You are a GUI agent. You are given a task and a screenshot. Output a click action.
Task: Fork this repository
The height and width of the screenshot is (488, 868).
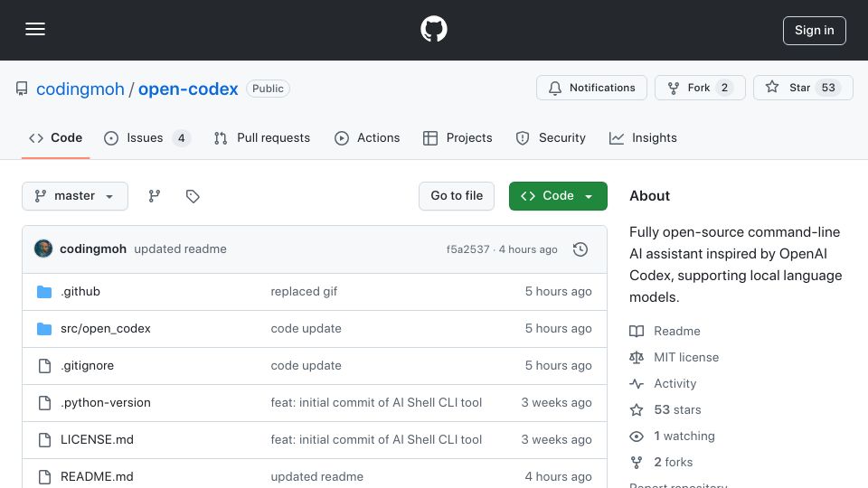pyautogui.click(x=700, y=88)
